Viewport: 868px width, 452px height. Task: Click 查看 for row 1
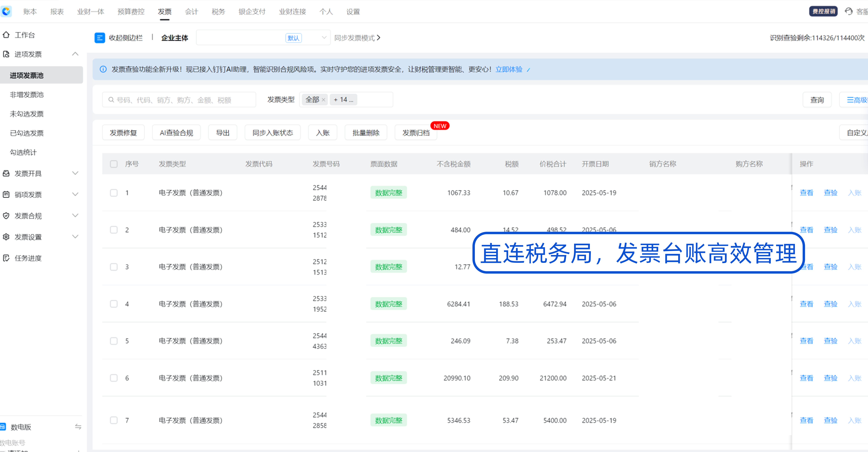pyautogui.click(x=806, y=193)
